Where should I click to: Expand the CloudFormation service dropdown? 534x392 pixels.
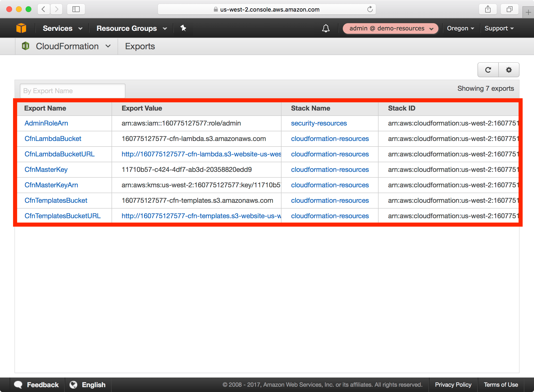click(108, 46)
